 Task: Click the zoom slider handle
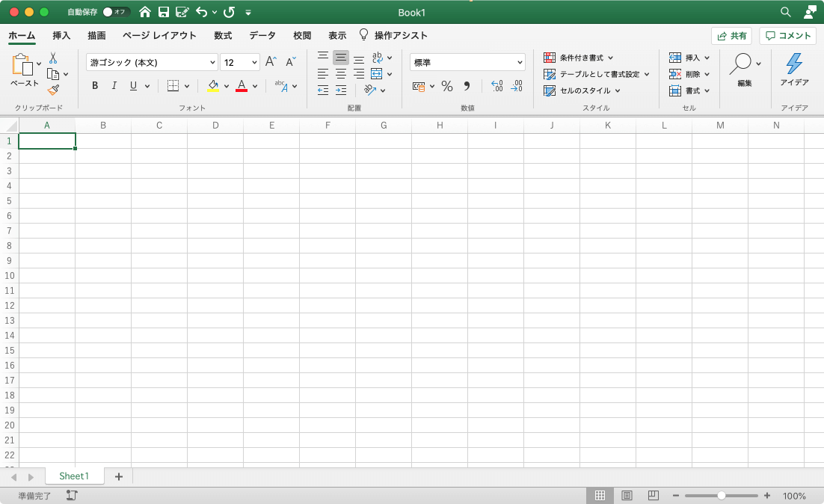[x=722, y=496]
